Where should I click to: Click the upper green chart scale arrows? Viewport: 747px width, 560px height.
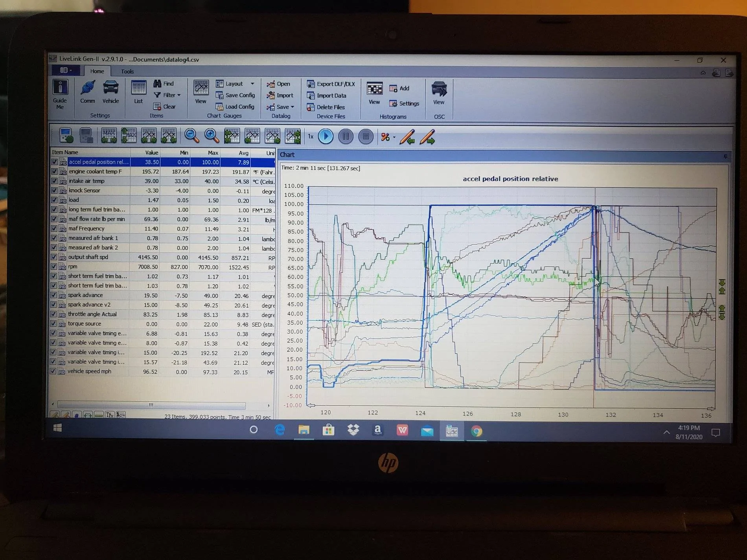click(x=722, y=287)
